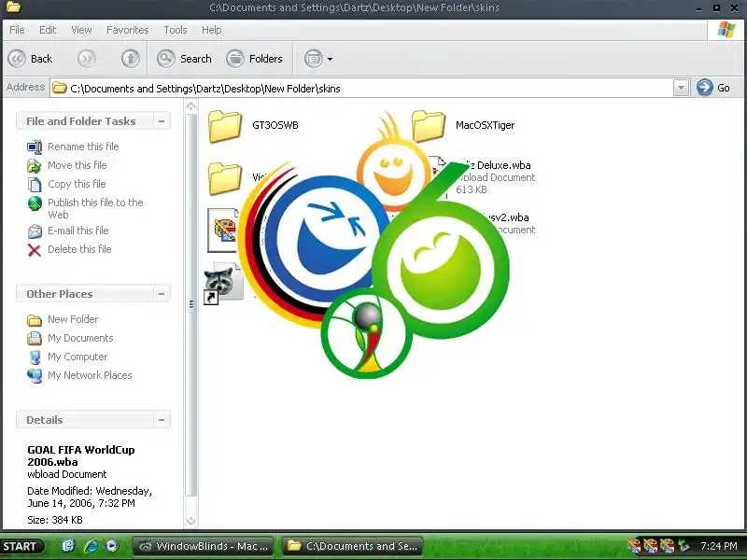Click the envelope E-mail icon

coord(35,231)
